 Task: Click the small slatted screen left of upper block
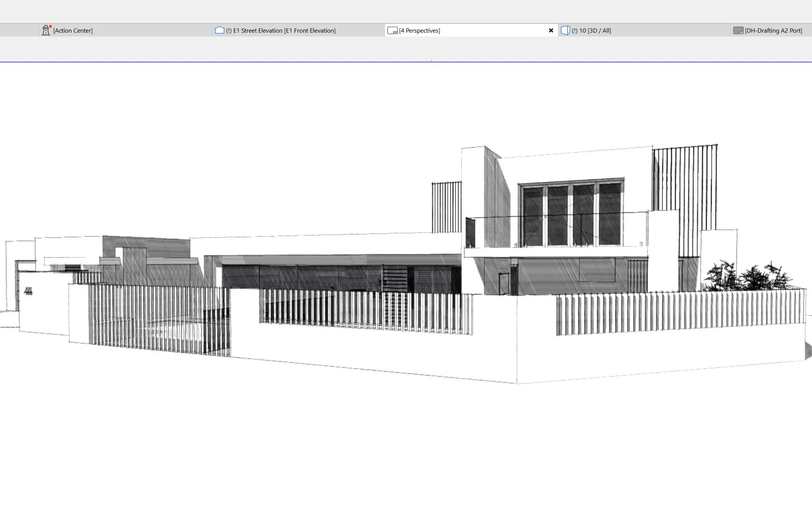(446, 207)
